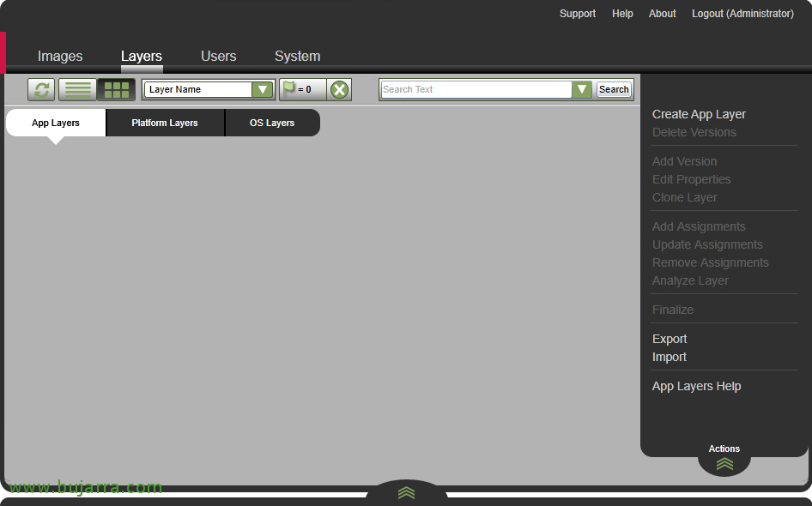Click Export action

[670, 339]
